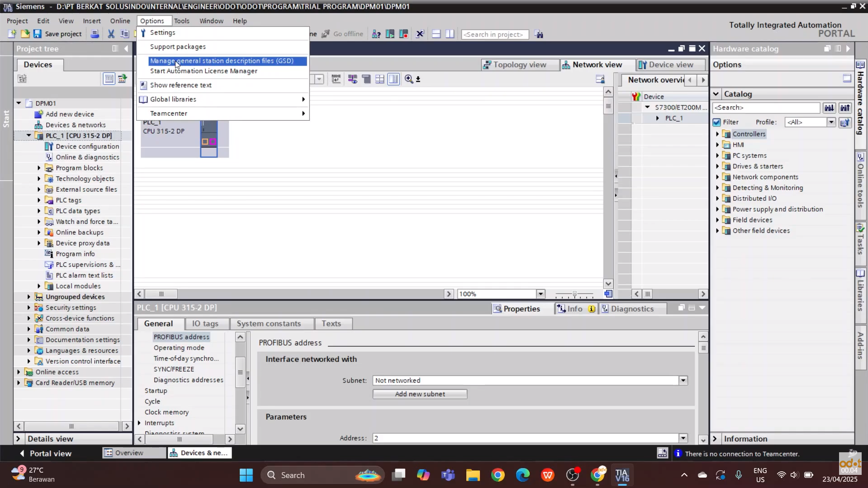Select Support packages menu entry
This screenshot has height=488, width=868.
click(x=178, y=47)
